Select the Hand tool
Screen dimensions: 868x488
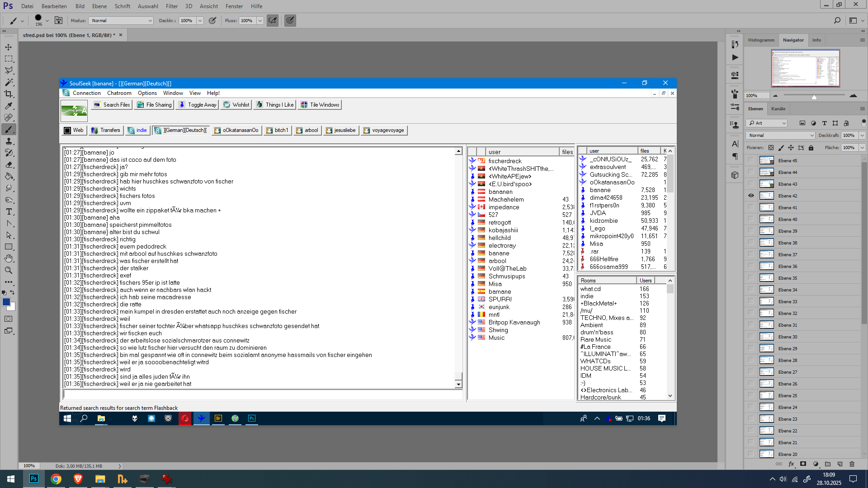click(x=9, y=258)
